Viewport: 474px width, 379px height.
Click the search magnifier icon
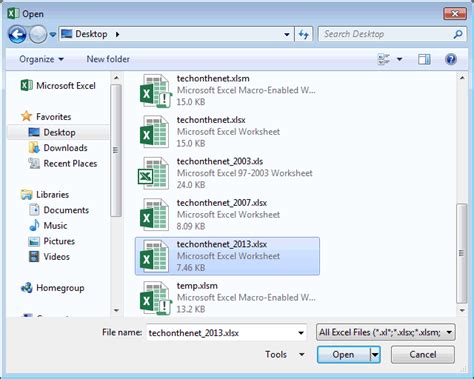458,34
